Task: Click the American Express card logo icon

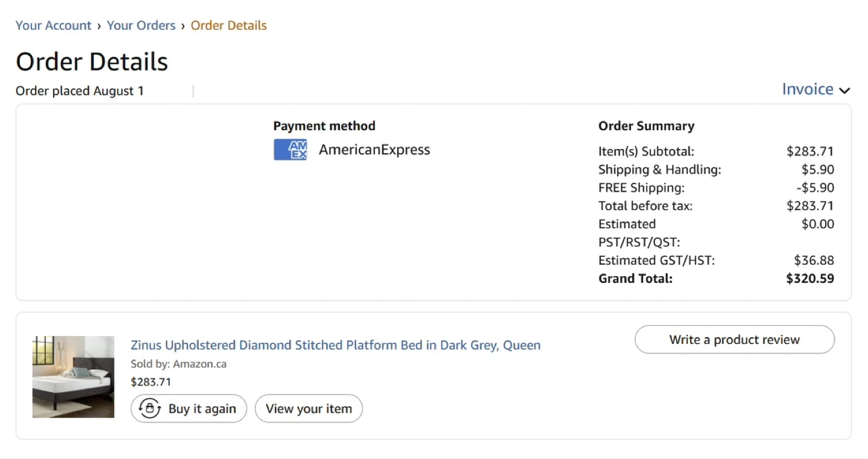Action: (x=290, y=150)
